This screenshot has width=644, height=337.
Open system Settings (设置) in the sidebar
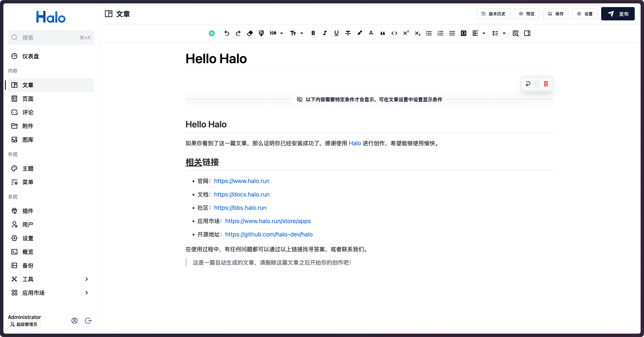tap(51, 238)
